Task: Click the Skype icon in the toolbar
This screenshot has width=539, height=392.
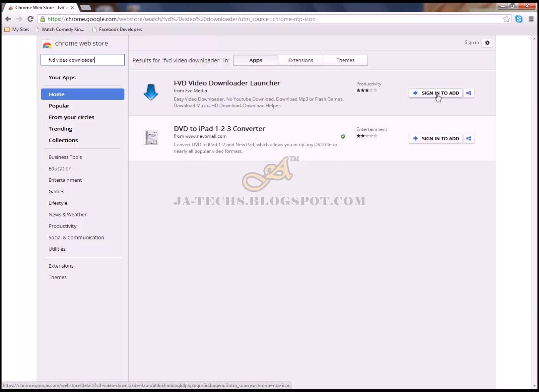Action: pyautogui.click(x=519, y=18)
